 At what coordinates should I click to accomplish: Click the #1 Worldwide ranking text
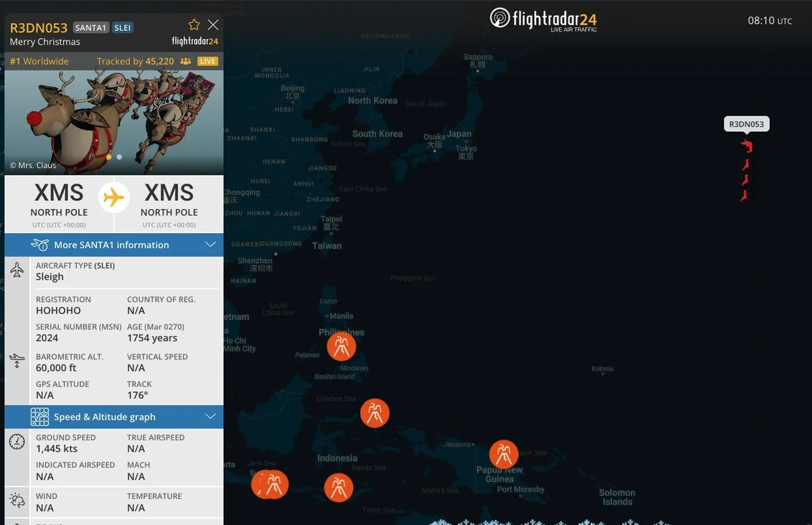click(39, 61)
